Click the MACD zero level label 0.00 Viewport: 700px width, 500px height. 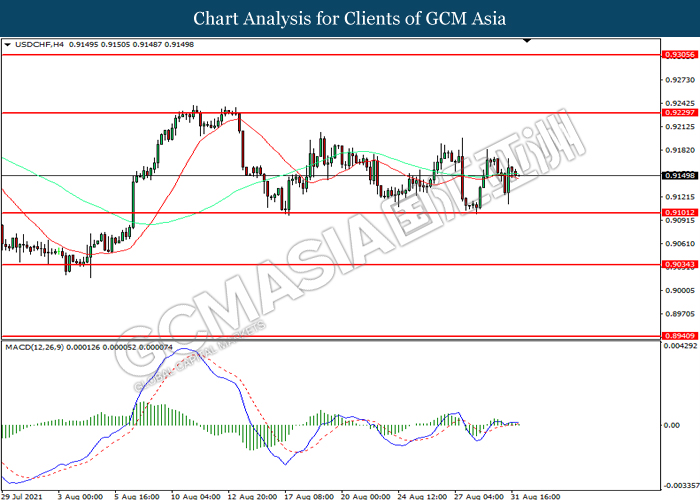coord(671,425)
